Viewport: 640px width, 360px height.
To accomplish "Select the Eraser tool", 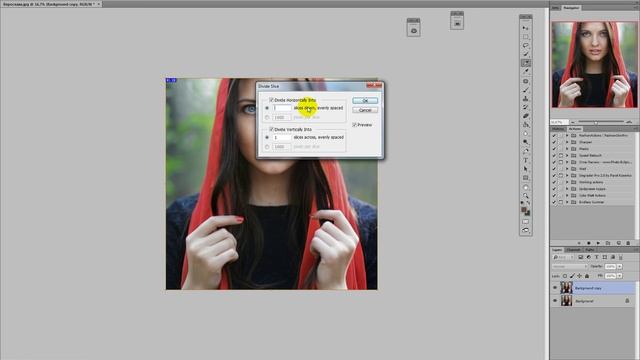I will (x=526, y=116).
